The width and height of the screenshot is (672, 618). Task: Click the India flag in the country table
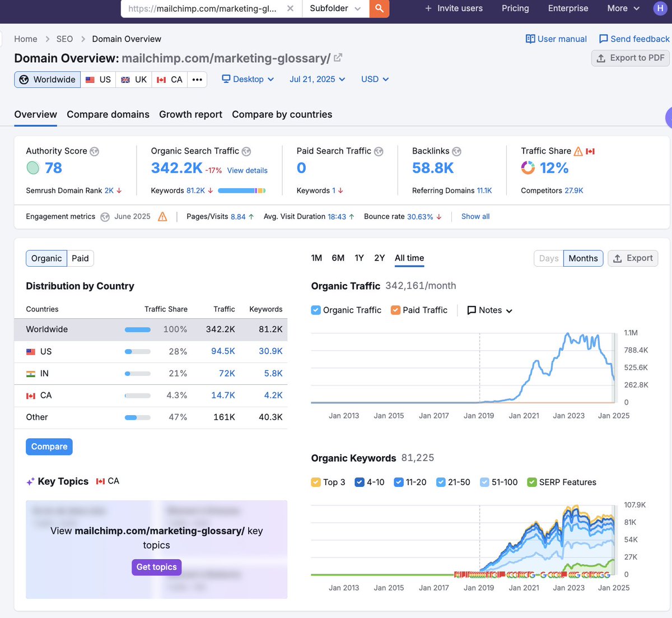[31, 374]
